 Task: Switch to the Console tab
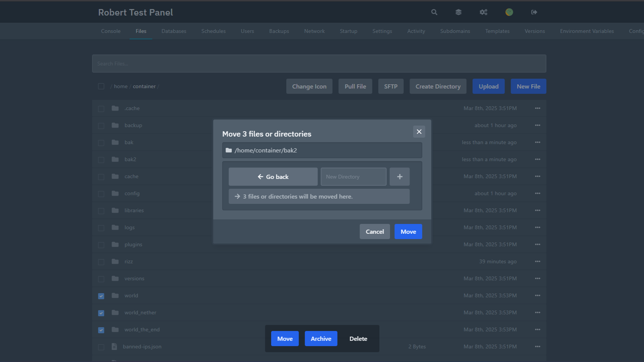point(111,31)
